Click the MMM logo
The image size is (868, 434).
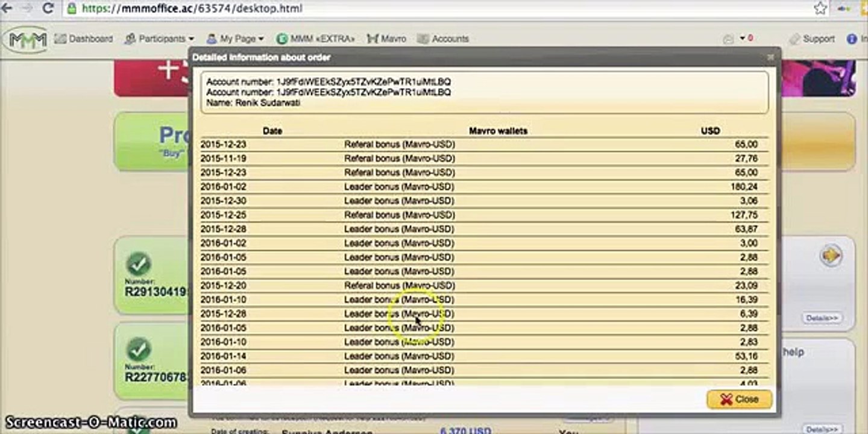25,40
